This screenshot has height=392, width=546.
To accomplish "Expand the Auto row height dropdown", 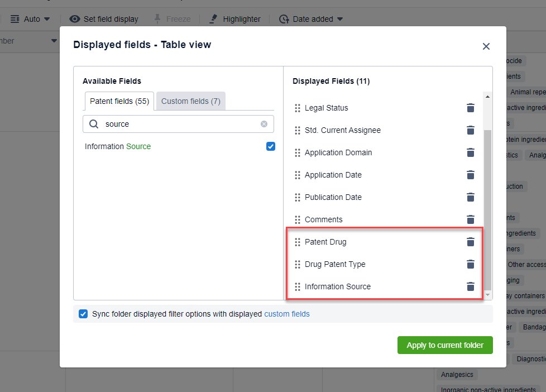I will [31, 19].
